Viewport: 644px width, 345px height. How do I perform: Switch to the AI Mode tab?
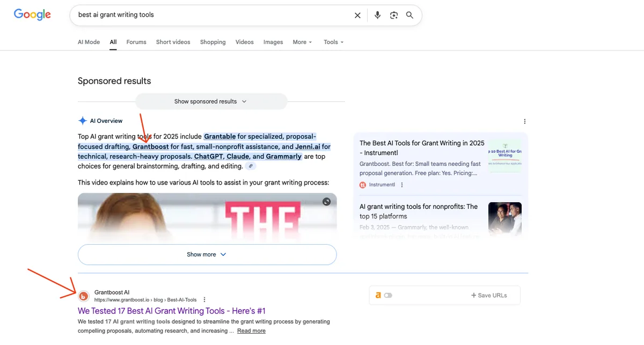pyautogui.click(x=89, y=42)
